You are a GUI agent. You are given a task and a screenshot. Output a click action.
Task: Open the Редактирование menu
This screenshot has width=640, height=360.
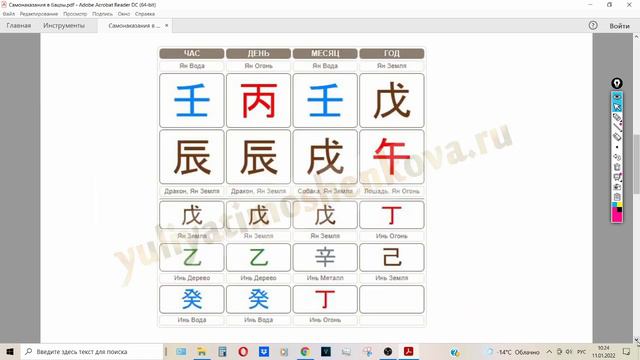click(39, 13)
